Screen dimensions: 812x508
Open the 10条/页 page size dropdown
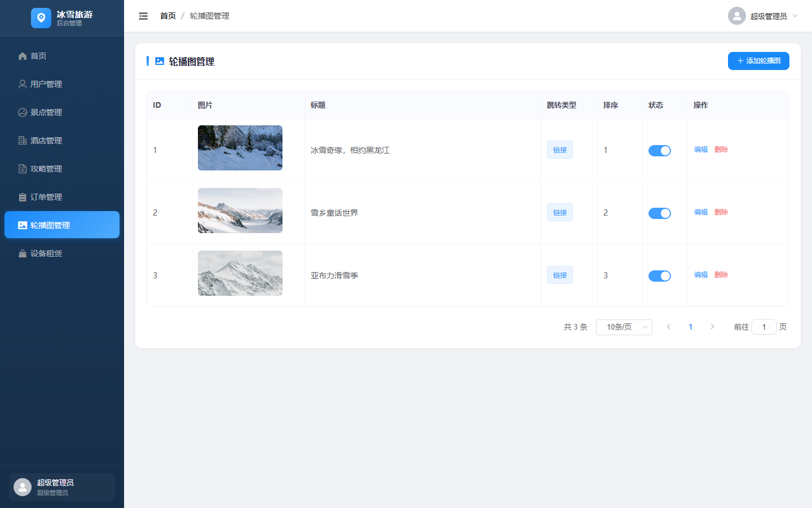624,327
